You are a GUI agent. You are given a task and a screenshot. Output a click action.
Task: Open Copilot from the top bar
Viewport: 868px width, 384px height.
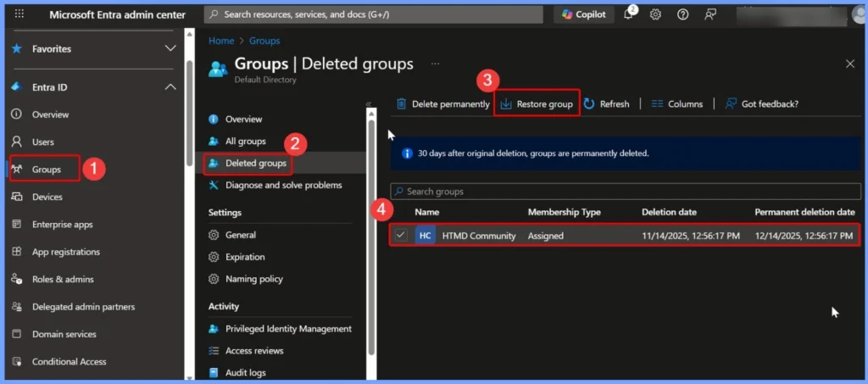tap(584, 14)
